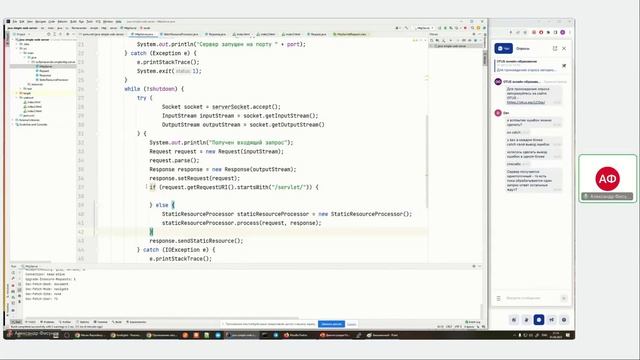Select StaticResourceProcessor in project tree
640x360 pixels.
pyautogui.click(x=53, y=80)
